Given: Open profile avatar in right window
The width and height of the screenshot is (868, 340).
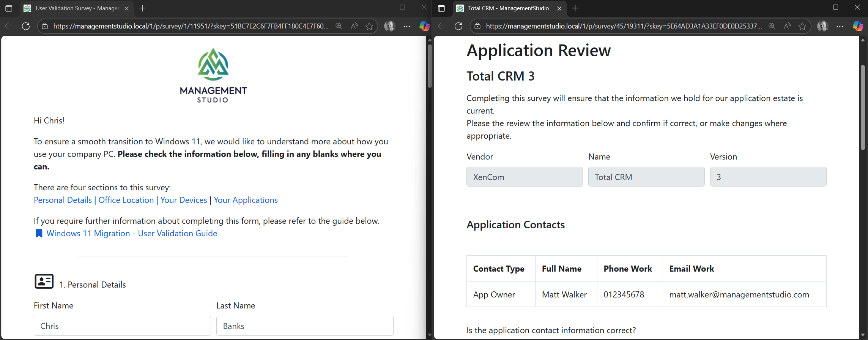Looking at the screenshot, I should (822, 26).
